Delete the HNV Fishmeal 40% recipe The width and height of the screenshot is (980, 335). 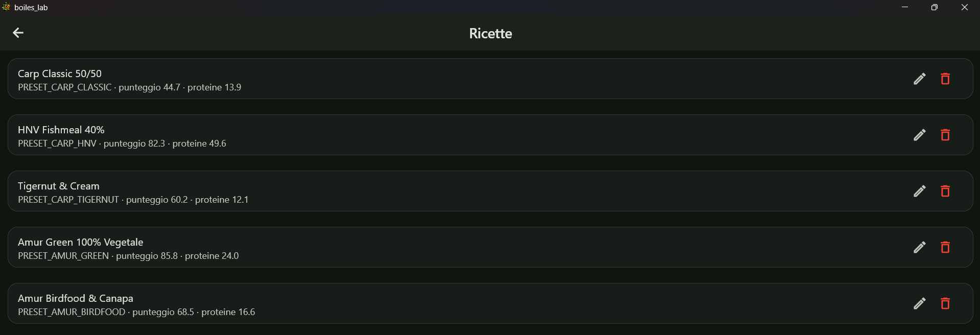point(945,135)
